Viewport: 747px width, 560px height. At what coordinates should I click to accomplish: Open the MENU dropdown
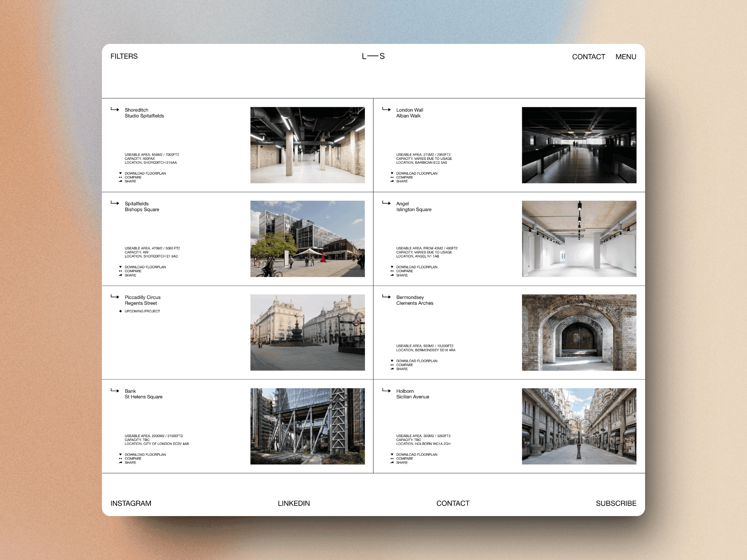[x=625, y=56]
